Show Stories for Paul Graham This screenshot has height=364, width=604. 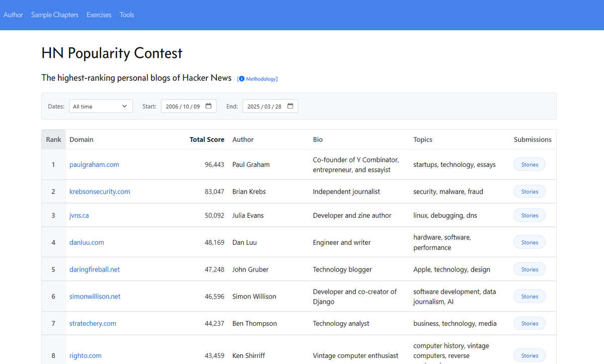pos(530,164)
